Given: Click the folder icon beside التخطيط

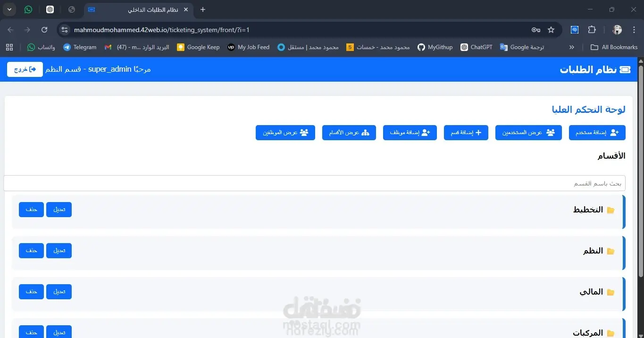Looking at the screenshot, I should [x=611, y=210].
